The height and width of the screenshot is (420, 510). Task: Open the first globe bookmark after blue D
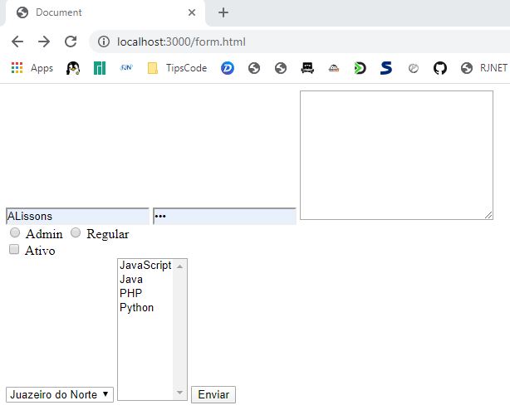tap(254, 68)
